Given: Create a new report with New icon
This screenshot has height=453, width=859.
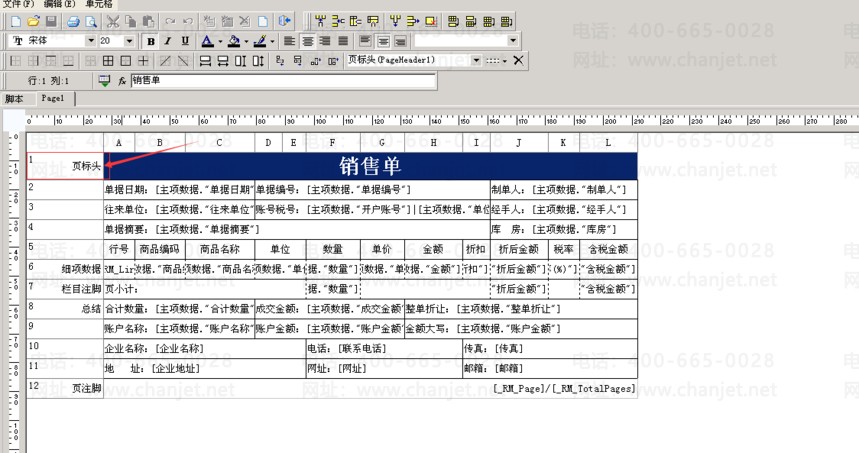Looking at the screenshot, I should 15,21.
